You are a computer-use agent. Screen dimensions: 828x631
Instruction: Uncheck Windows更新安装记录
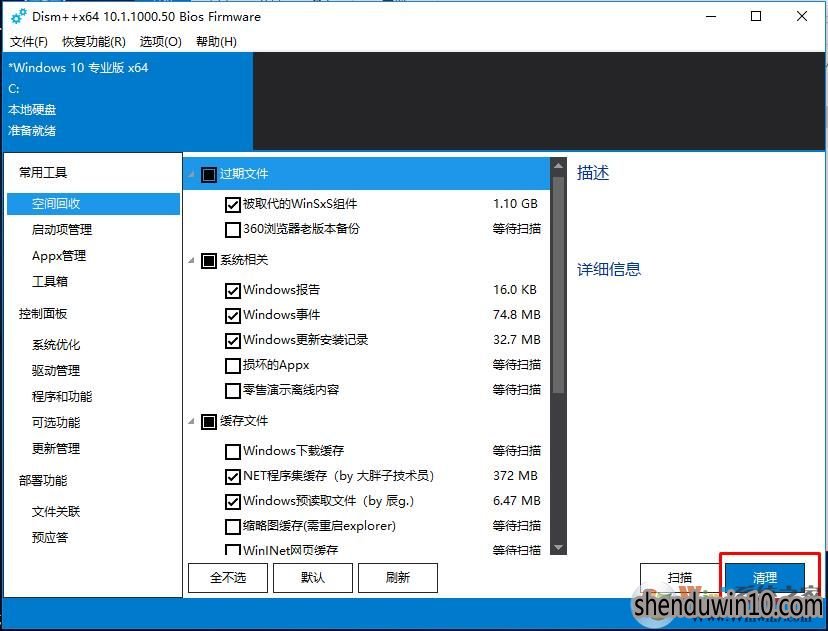tap(232, 341)
